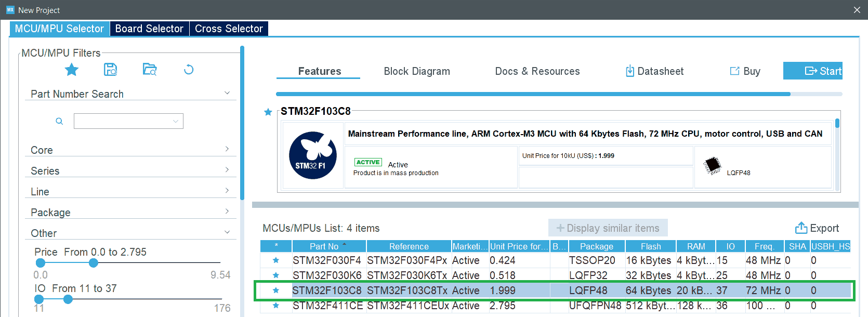Screen dimensions: 868x317
Task: Sort list by Flash column header
Action: pos(651,246)
